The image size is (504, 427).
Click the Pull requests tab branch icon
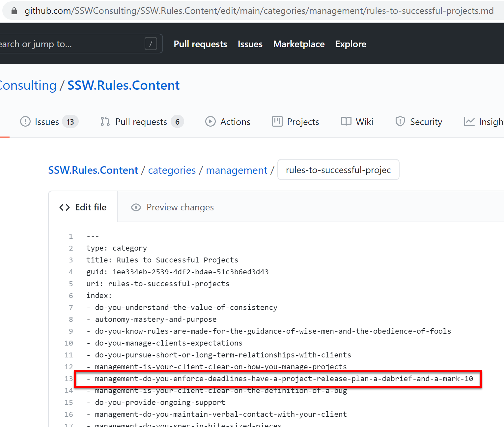coord(105,122)
